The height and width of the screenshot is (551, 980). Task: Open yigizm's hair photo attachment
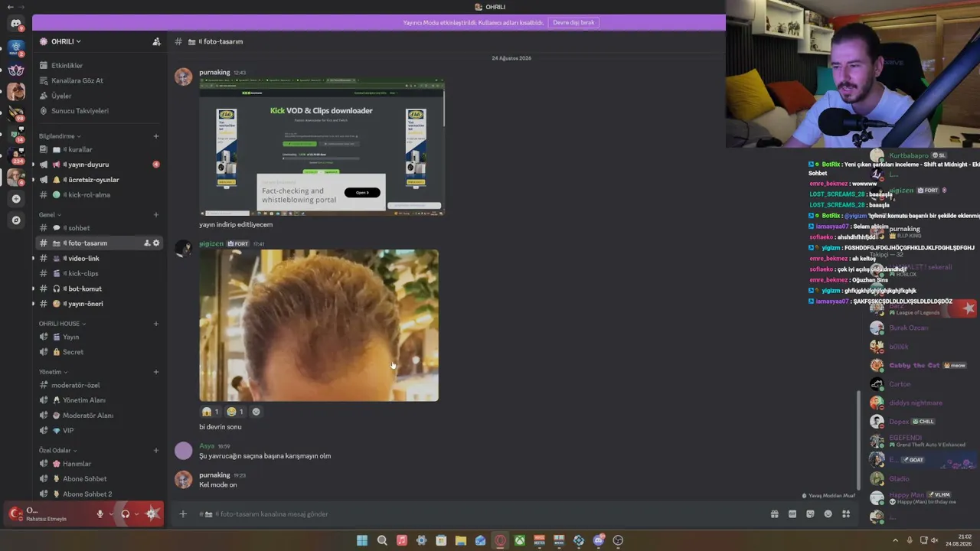pos(318,325)
